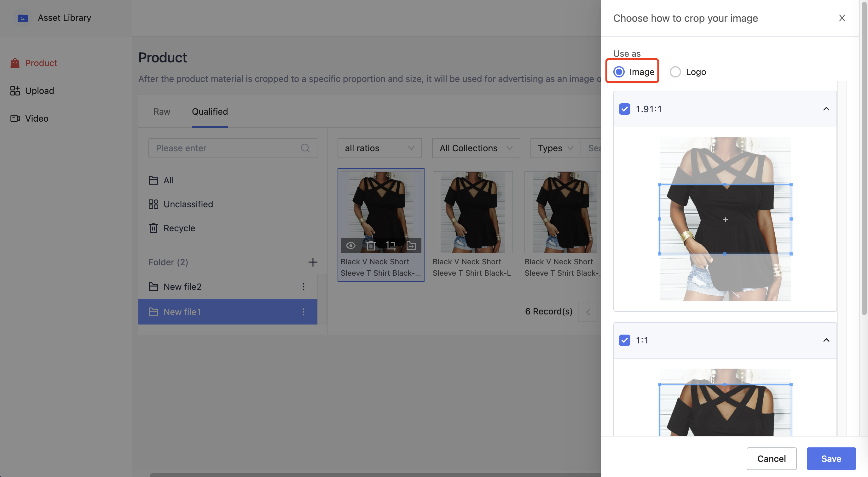
Task: Open the Video section in sidebar
Action: pyautogui.click(x=29, y=118)
